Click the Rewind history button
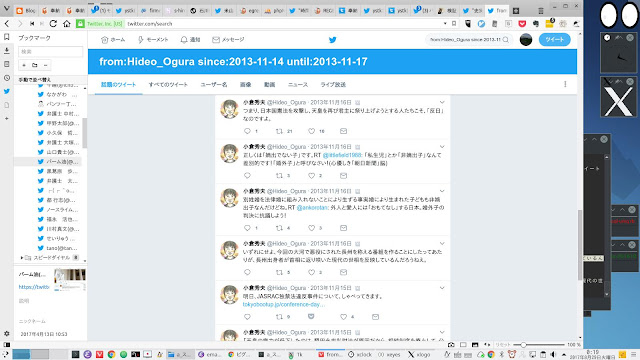The height and width of the screenshot is (360, 640). (32, 24)
